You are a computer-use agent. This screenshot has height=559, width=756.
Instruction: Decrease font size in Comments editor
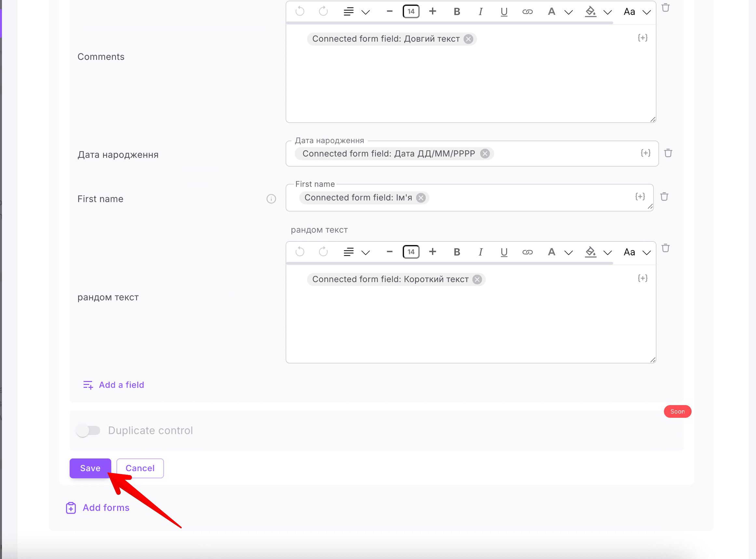389,11
